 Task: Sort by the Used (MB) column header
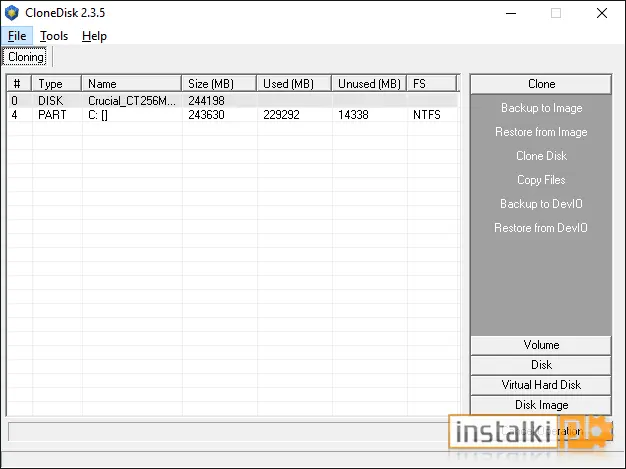pos(294,84)
